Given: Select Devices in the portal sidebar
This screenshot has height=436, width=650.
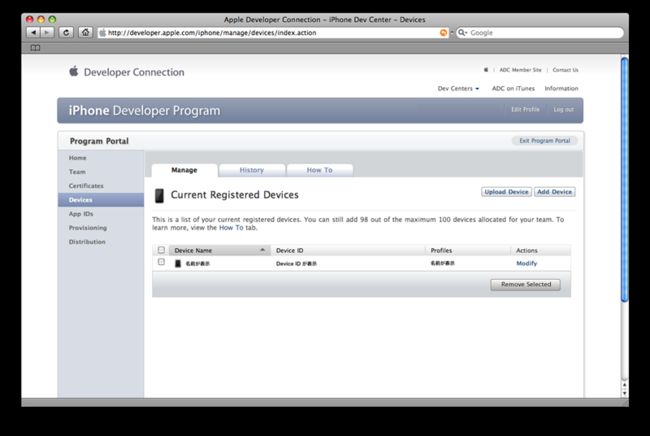Looking at the screenshot, I should (x=101, y=200).
